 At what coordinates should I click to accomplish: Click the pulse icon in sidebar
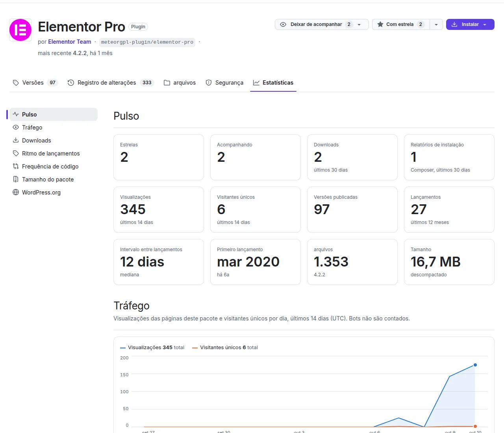(x=16, y=114)
